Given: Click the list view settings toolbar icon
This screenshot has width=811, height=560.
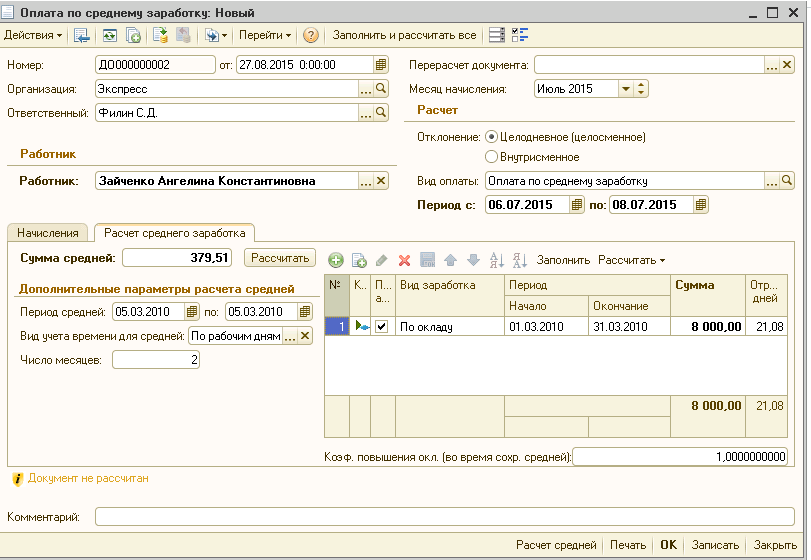Looking at the screenshot, I should (x=497, y=35).
